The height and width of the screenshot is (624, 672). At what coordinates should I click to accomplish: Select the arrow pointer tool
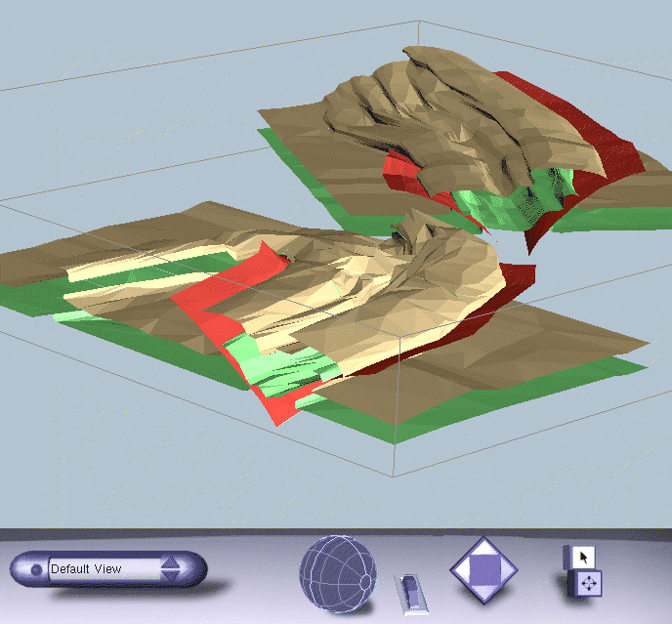pyautogui.click(x=583, y=557)
